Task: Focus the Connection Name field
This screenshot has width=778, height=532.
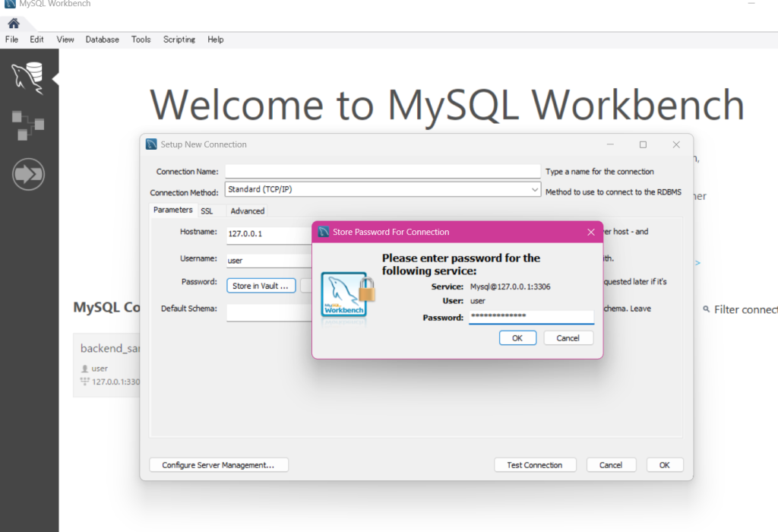Action: tap(383, 171)
